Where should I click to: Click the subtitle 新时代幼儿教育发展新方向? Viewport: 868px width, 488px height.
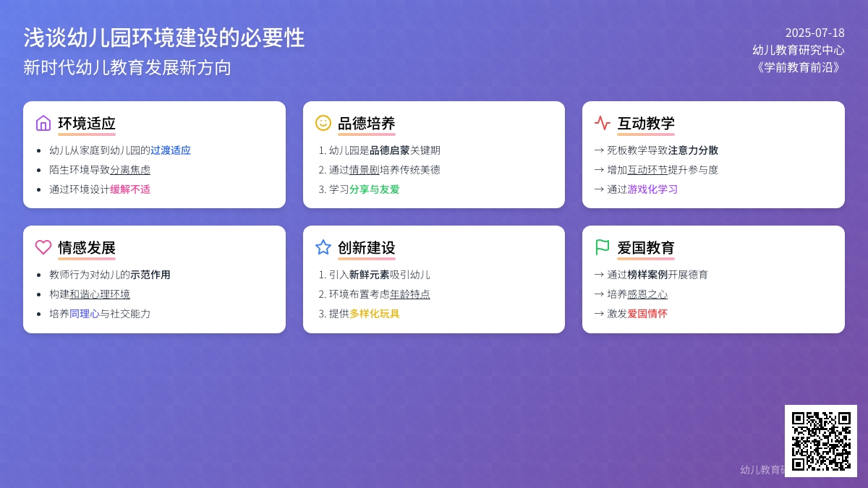pos(127,67)
